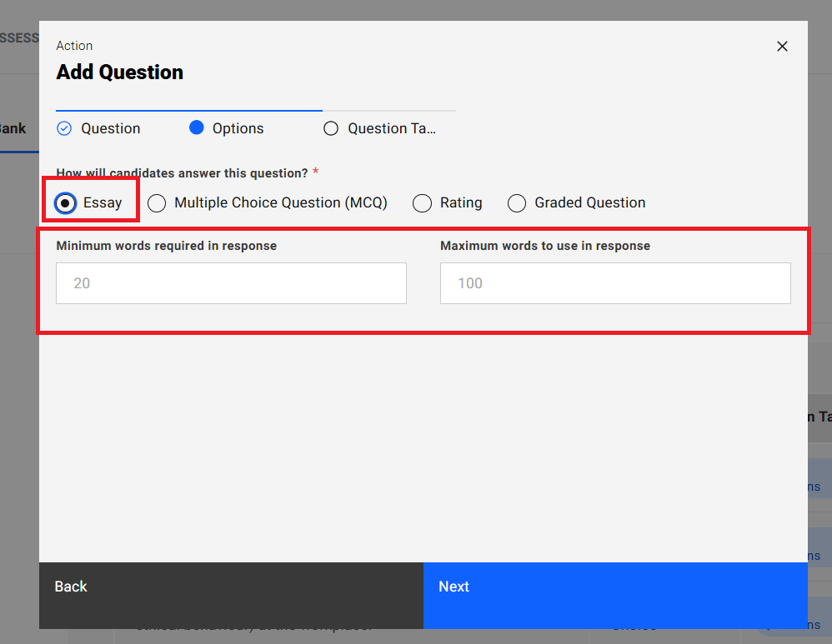The image size is (832, 644).
Task: Close the Add Question dialog
Action: tap(782, 47)
